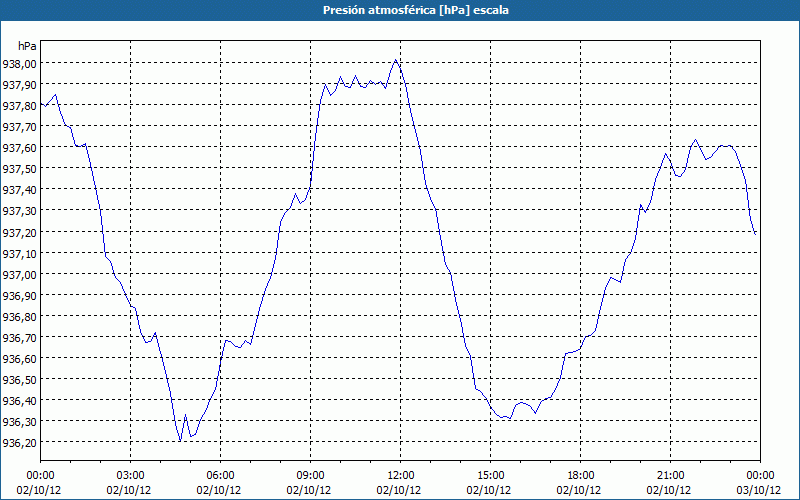Select the 937,00 y-axis value
This screenshot has height=500, width=800.
click(19, 274)
